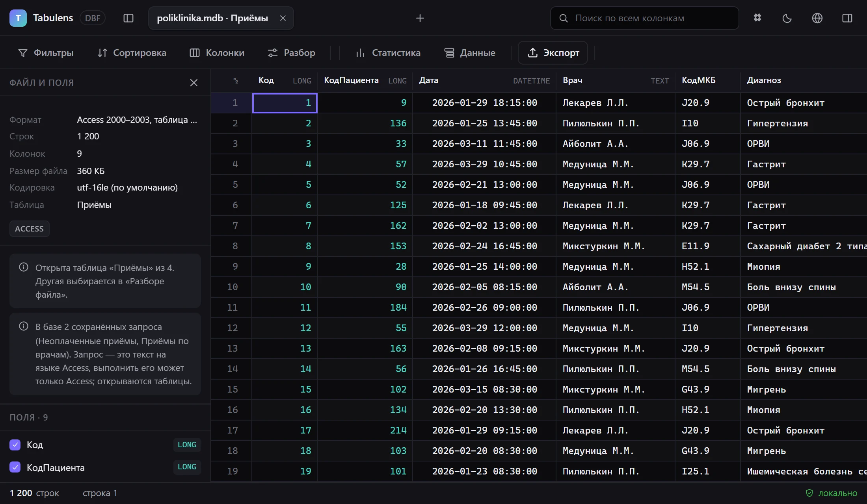Uncheck the КодПациента field checkbox
Screen dimensions: 867x504
click(x=15, y=467)
